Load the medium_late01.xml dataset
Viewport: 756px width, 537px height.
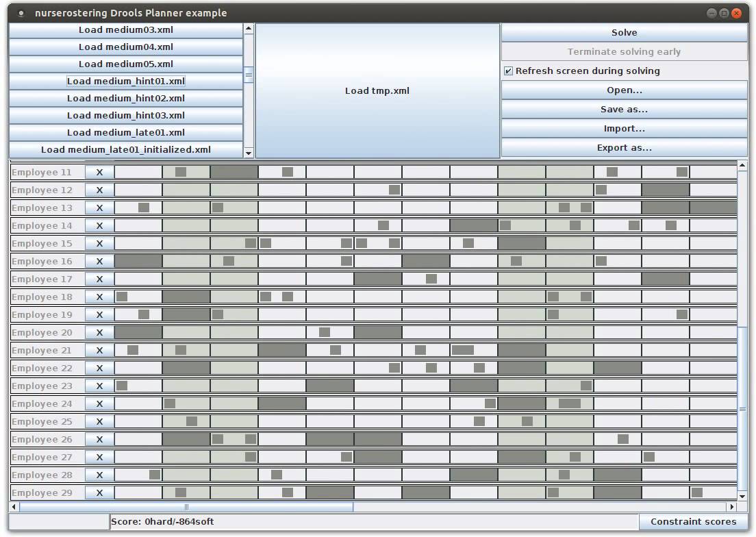[x=126, y=133]
